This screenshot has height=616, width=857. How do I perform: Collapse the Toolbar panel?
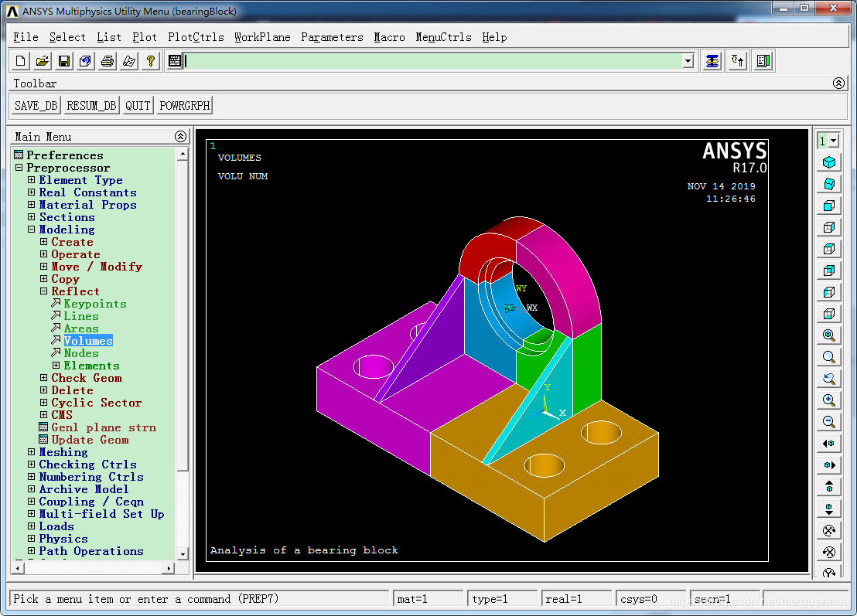pyautogui.click(x=838, y=83)
